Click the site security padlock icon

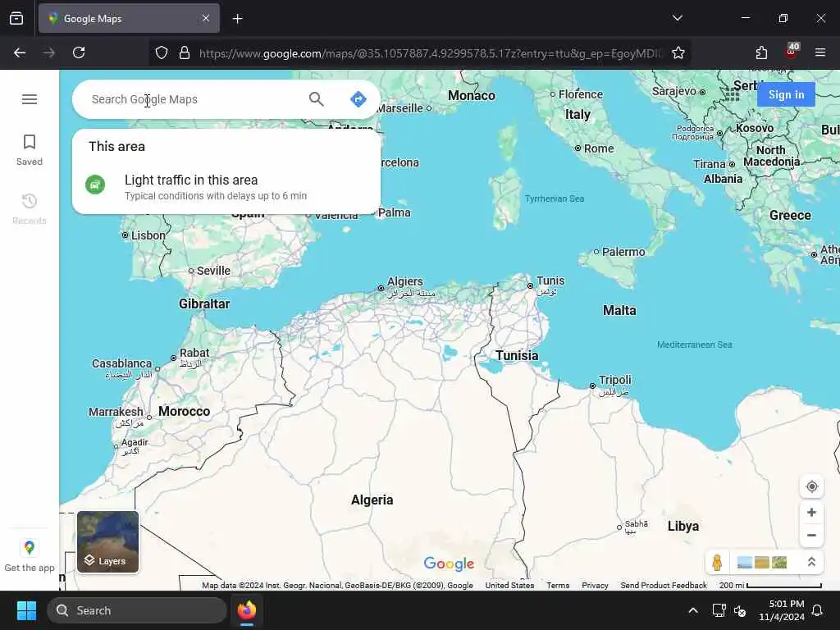tap(185, 53)
